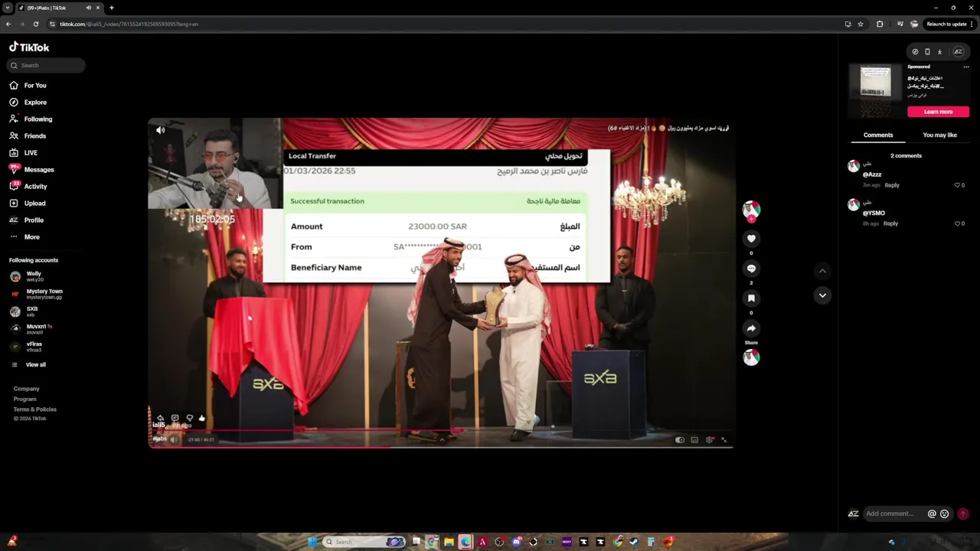Open the Windows Start menu
This screenshot has width=980, height=551.
[312, 542]
